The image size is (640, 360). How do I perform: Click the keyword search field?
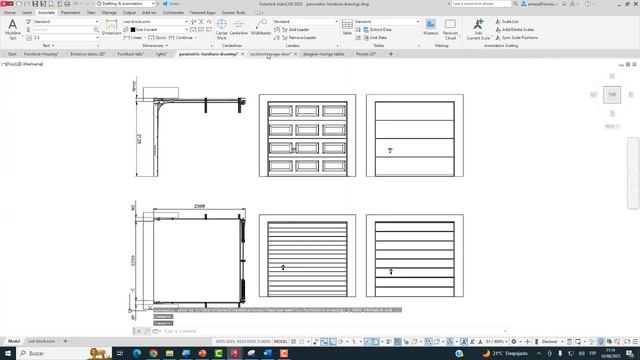481,4
